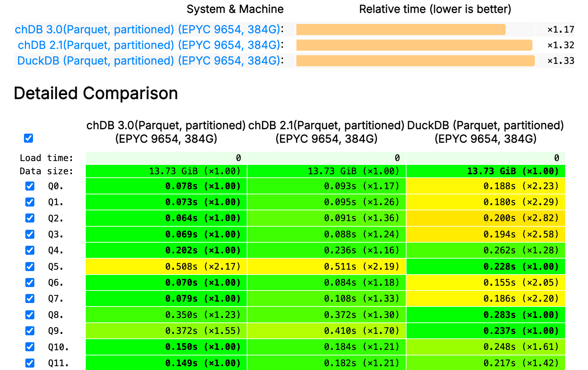Click Q7 DuckDB cell 0.186s

tap(486, 298)
